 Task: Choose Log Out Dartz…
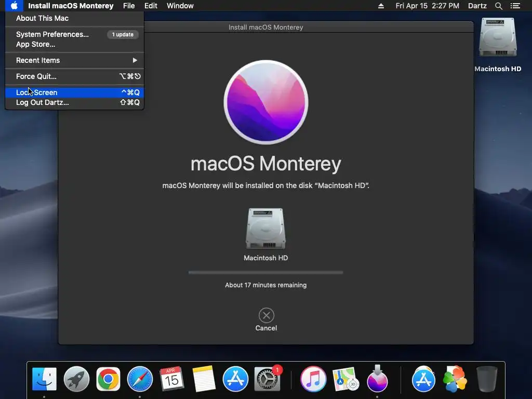pos(74,102)
